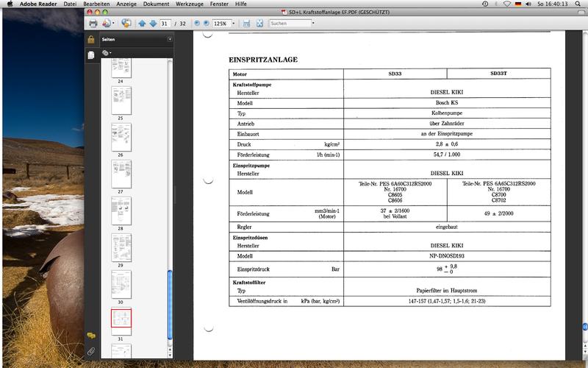Open the Seiten panel options gear dropdown

click(107, 53)
